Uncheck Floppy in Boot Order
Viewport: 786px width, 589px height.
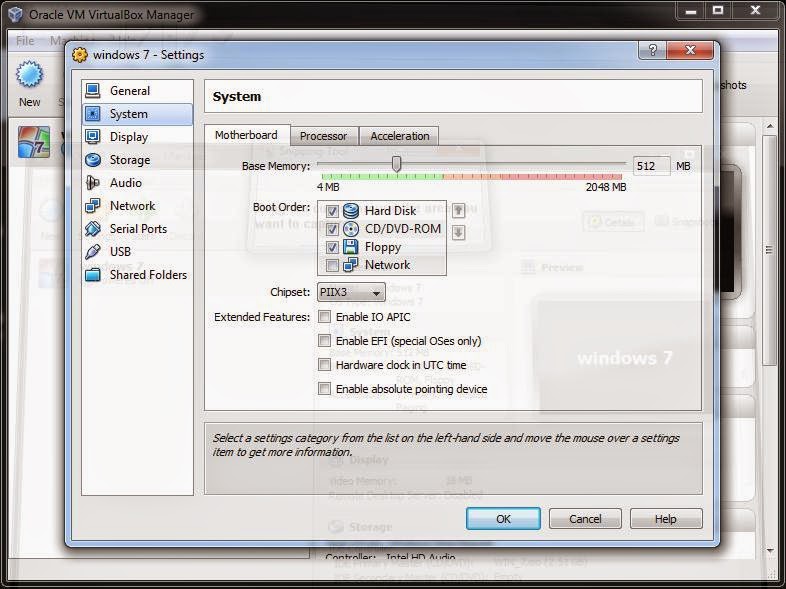pos(332,247)
